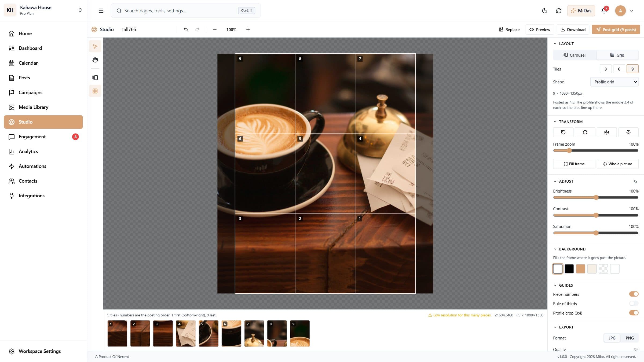Pick the transparent checkered background swatch
Viewport: 644px width, 362px height.
click(x=603, y=269)
